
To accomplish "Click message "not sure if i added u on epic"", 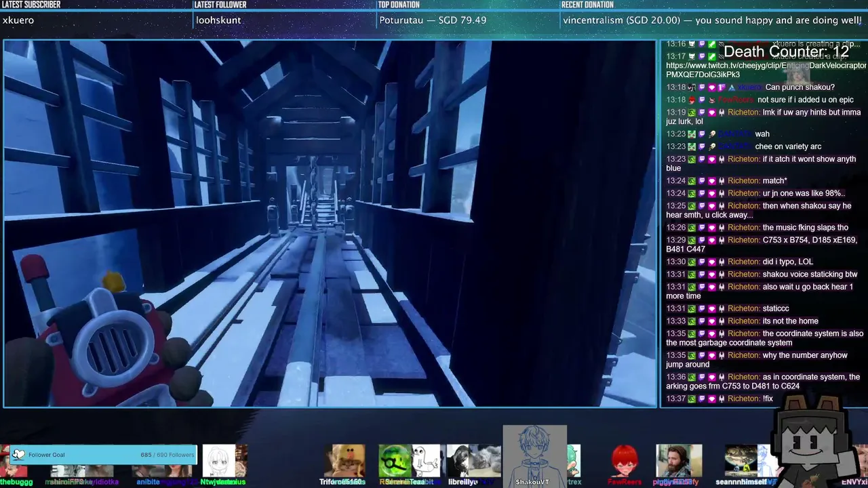I will click(x=806, y=100).
